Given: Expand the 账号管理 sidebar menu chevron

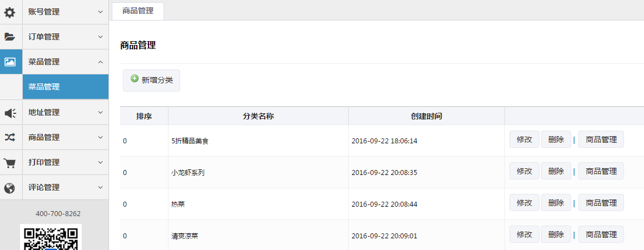Looking at the screenshot, I should pyautogui.click(x=101, y=12).
